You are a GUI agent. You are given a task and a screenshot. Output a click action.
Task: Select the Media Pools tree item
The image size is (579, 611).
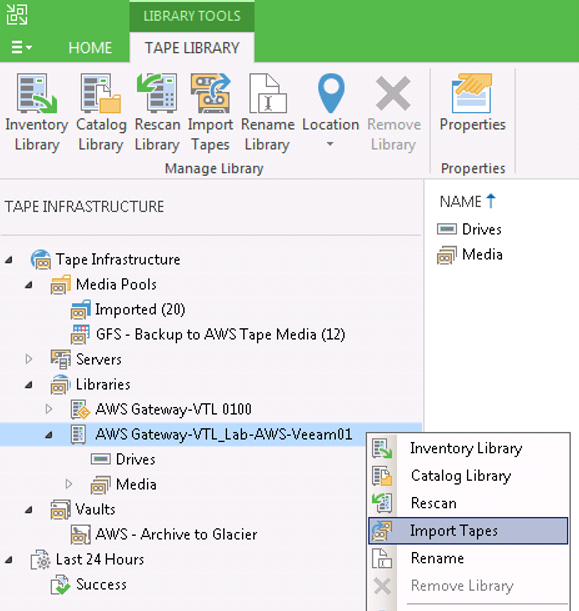pyautogui.click(x=116, y=284)
